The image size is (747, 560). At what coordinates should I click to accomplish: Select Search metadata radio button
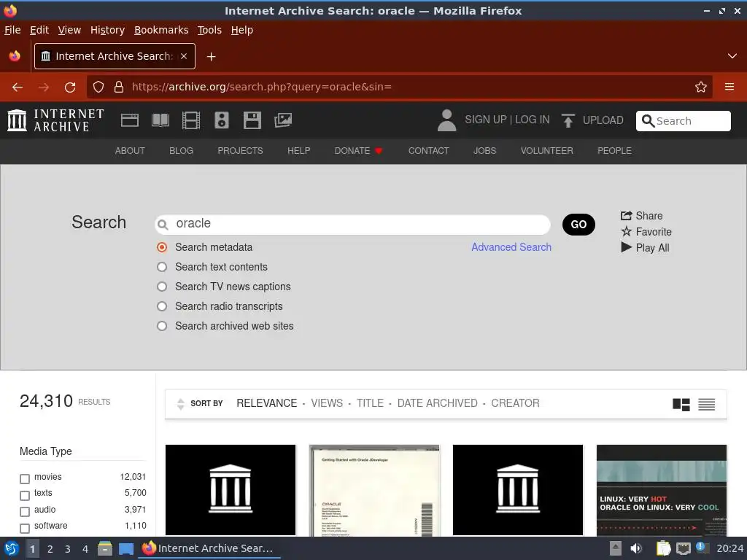point(162,247)
